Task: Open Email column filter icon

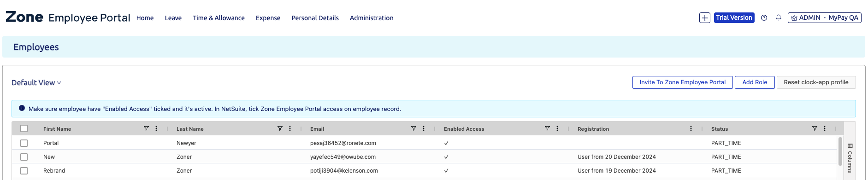Action: point(413,128)
